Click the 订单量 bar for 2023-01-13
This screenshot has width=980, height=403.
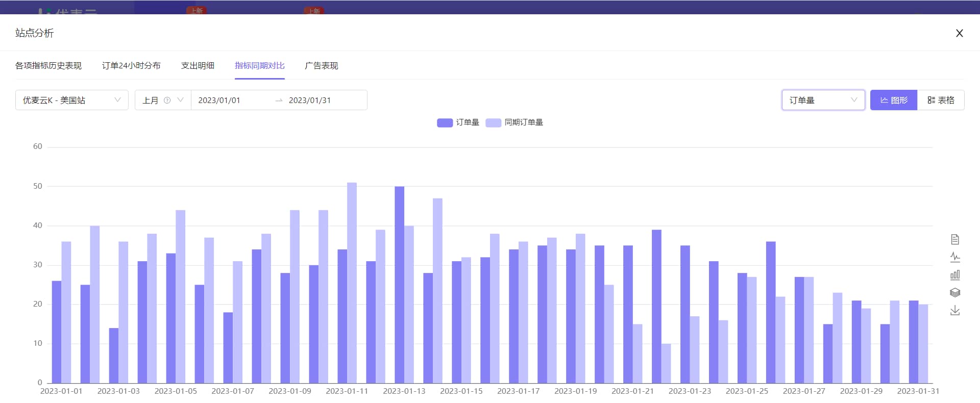point(399,285)
